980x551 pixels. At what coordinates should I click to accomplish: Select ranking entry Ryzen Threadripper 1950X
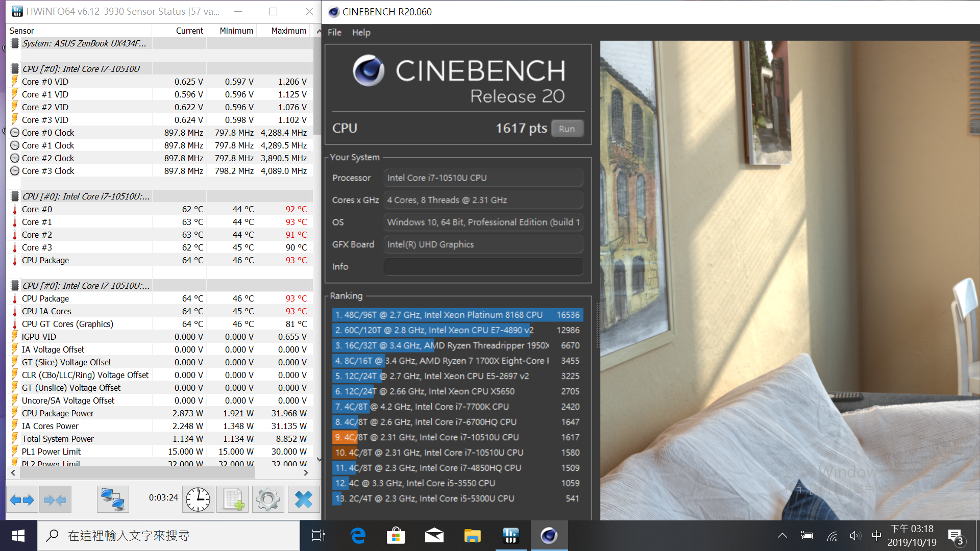[x=457, y=345]
